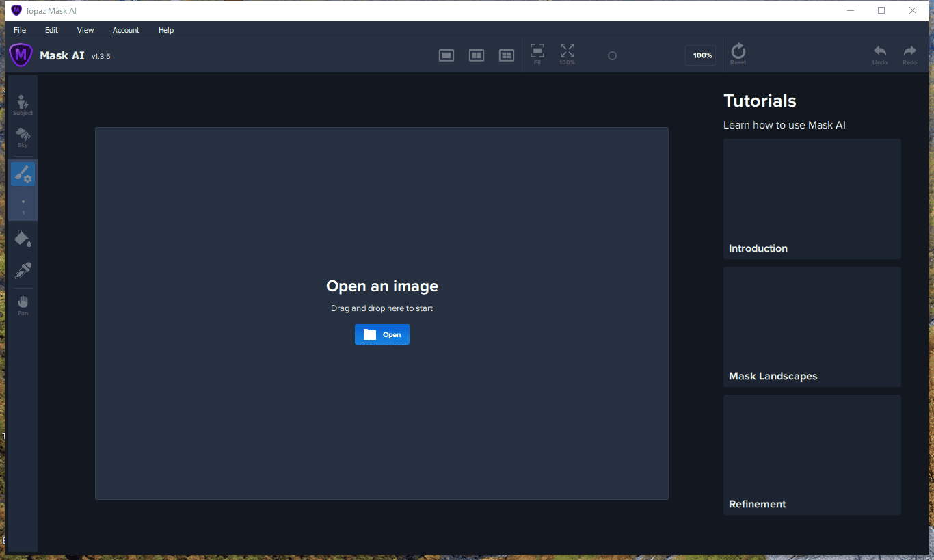Select the paint bucket fill tool
934x560 pixels.
coord(23,238)
